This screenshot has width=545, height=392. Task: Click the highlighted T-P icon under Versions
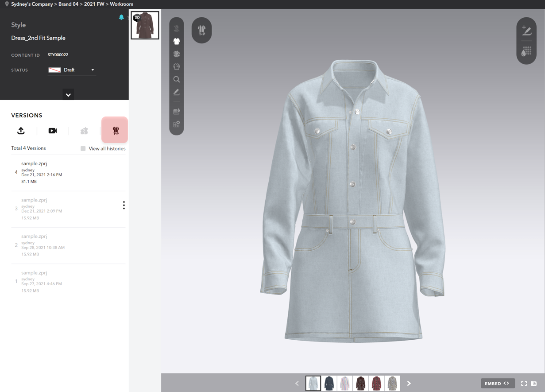(115, 130)
